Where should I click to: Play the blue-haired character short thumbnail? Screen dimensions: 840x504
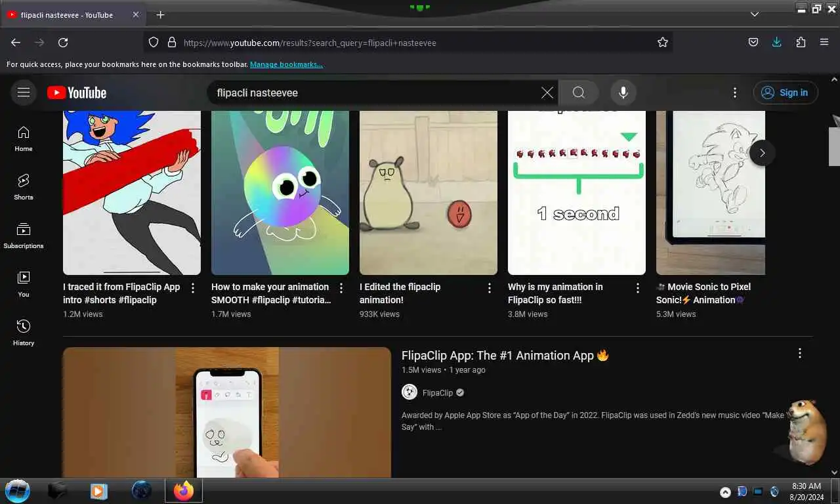pyautogui.click(x=132, y=193)
